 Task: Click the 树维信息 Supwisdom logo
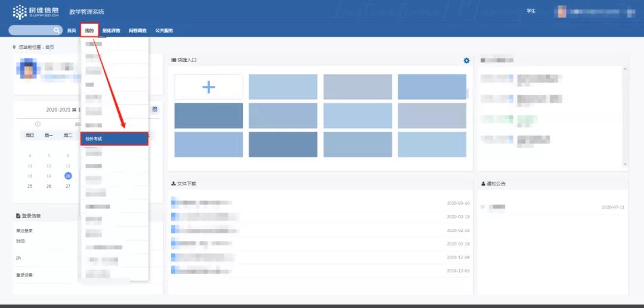(x=36, y=12)
